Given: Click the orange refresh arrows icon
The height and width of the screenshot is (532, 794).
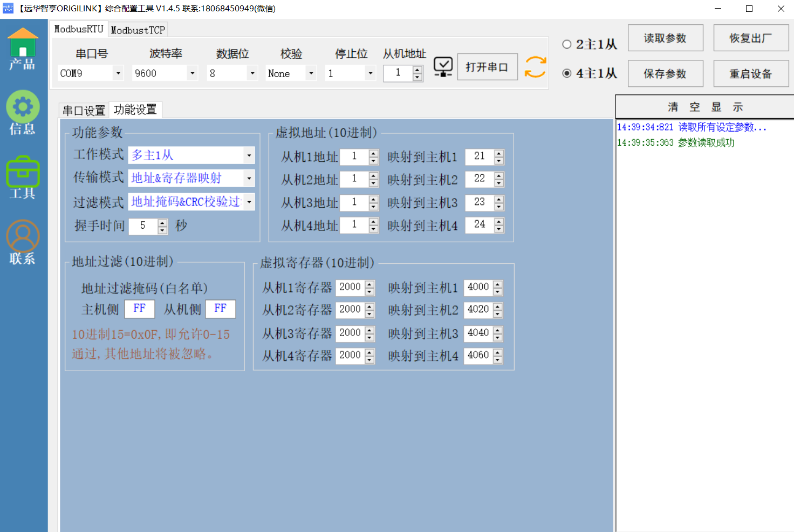Looking at the screenshot, I should click(535, 67).
